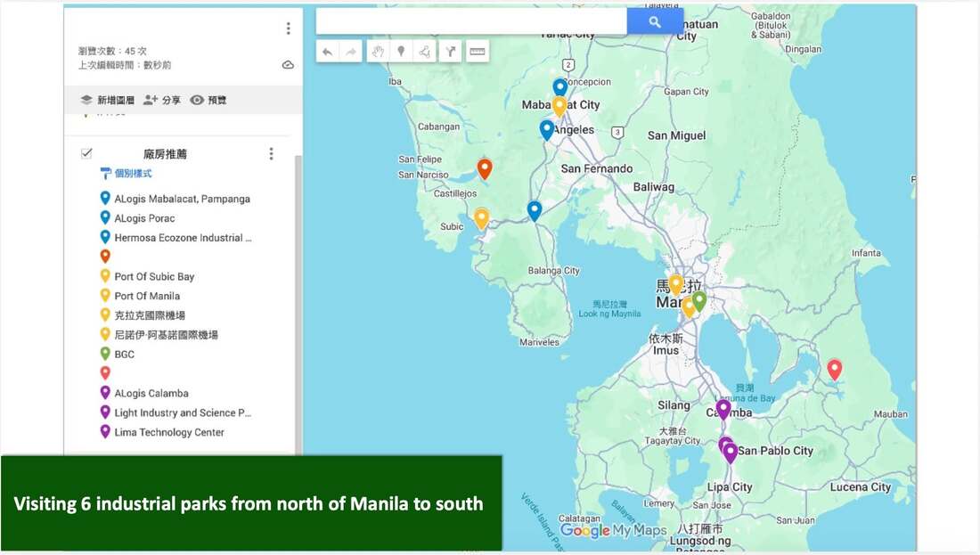Screen dimensions: 980x555
Task: Select Port Of Manila list item
Action: [x=140, y=296]
